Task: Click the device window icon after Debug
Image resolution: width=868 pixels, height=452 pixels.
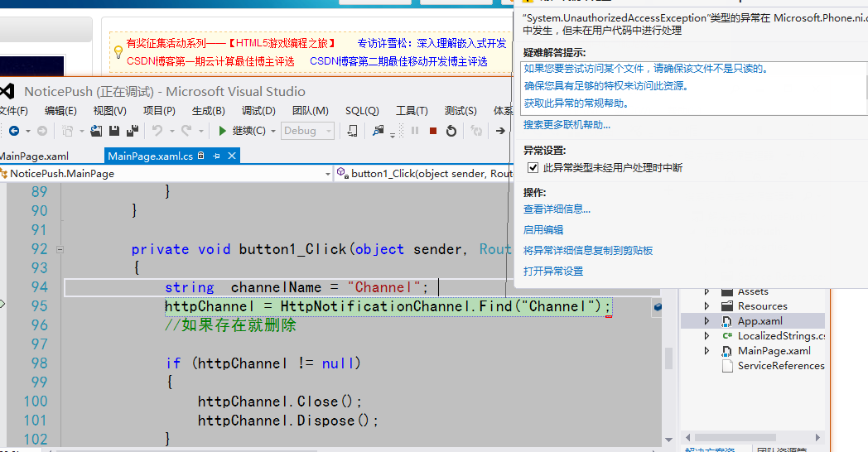Action: pos(352,131)
